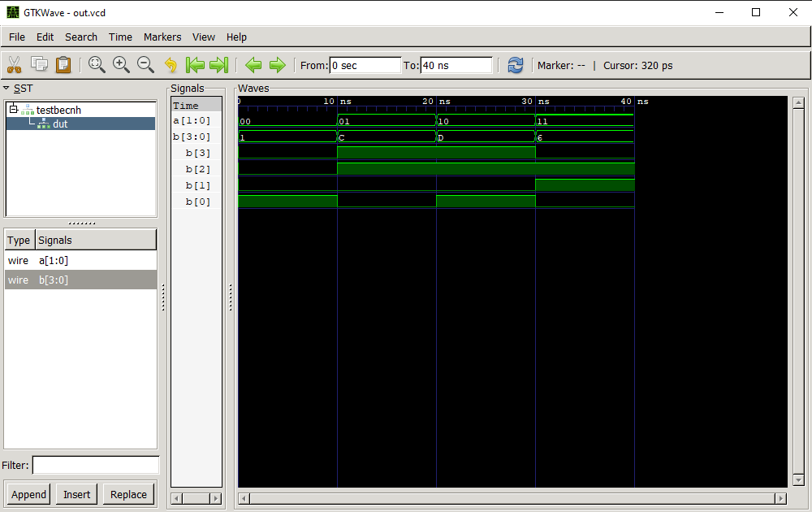Click the Insert button
This screenshot has width=812, height=512.
[76, 494]
